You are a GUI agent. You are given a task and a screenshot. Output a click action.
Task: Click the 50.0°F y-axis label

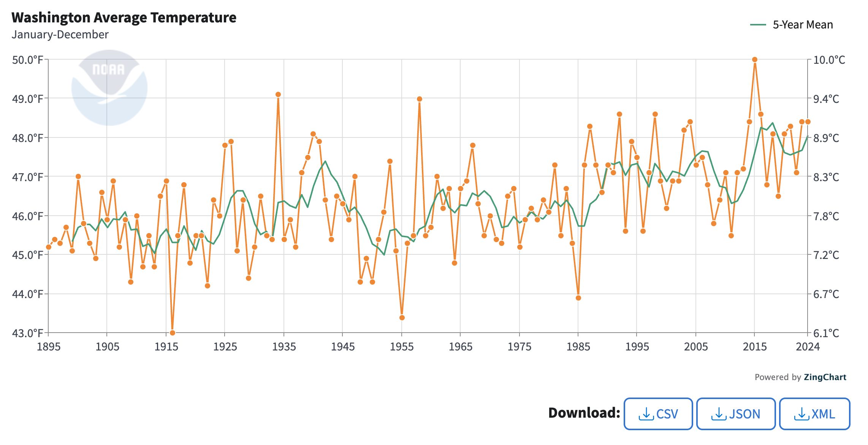coord(27,60)
